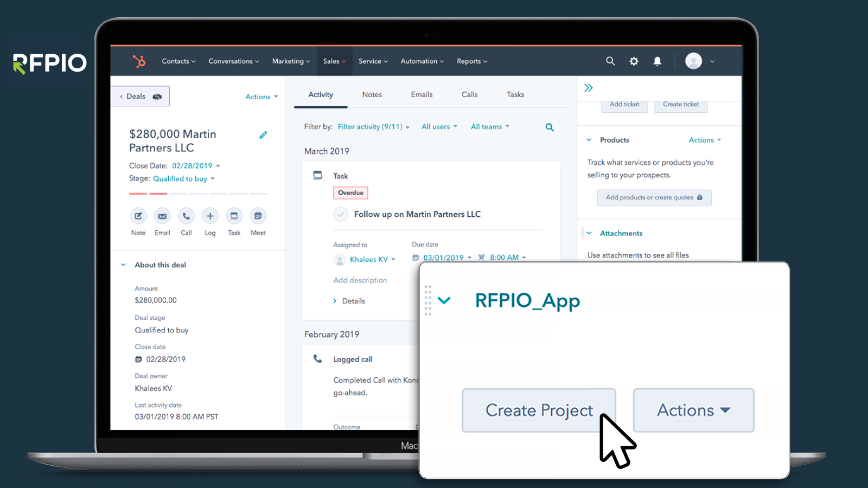Open the All teams filter
The image size is (868, 488).
coord(490,127)
